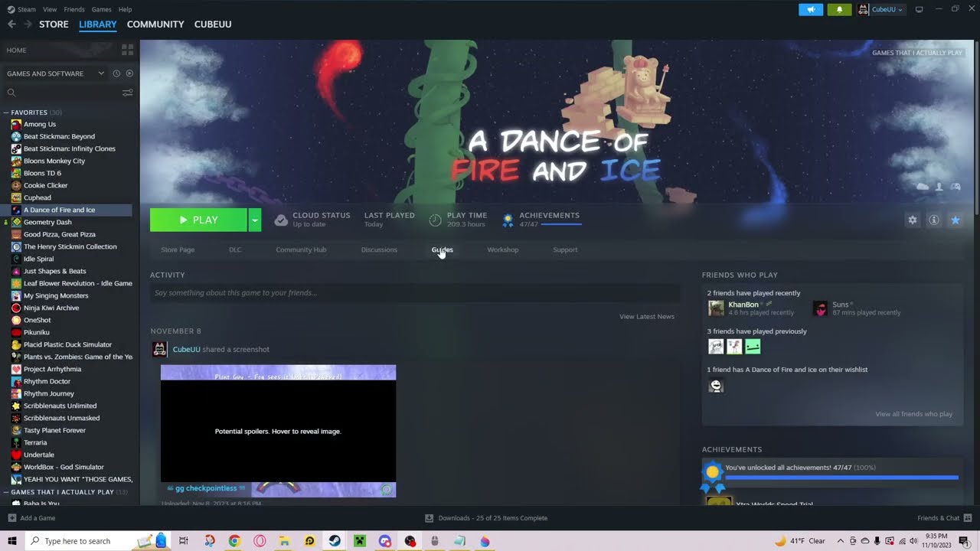Image resolution: width=980 pixels, height=551 pixels.
Task: Collapse GAMES THAT I ACTUALLY PLAY category
Action: click(x=6, y=492)
